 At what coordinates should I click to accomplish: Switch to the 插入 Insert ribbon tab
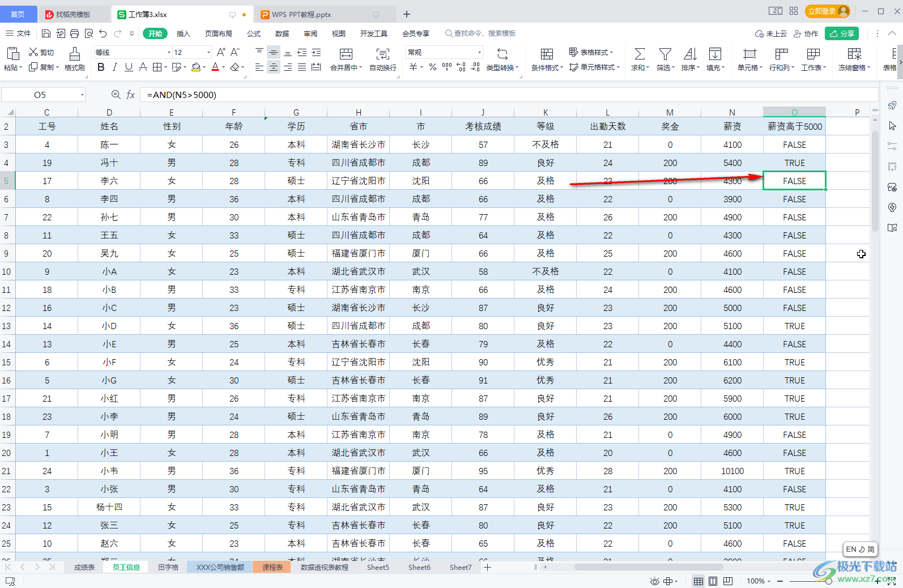183,33
